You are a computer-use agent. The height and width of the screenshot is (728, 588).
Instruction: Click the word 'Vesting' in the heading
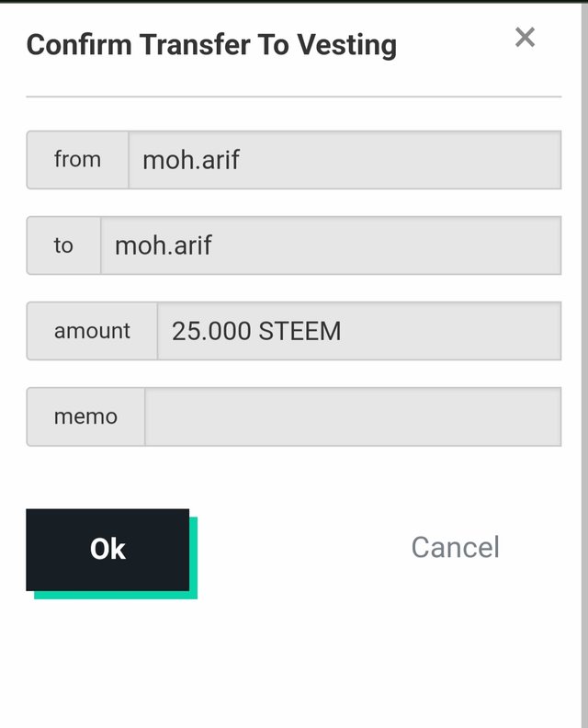click(x=347, y=46)
